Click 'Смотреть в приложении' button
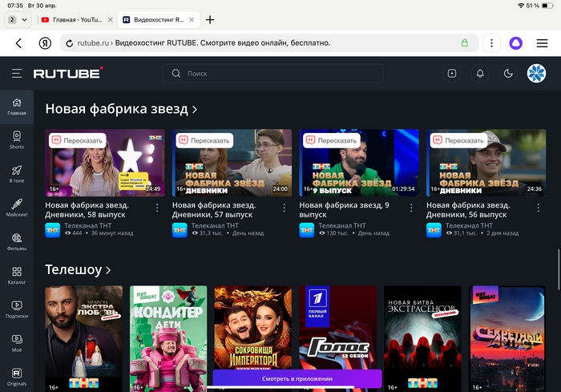The image size is (561, 392). 297,378
